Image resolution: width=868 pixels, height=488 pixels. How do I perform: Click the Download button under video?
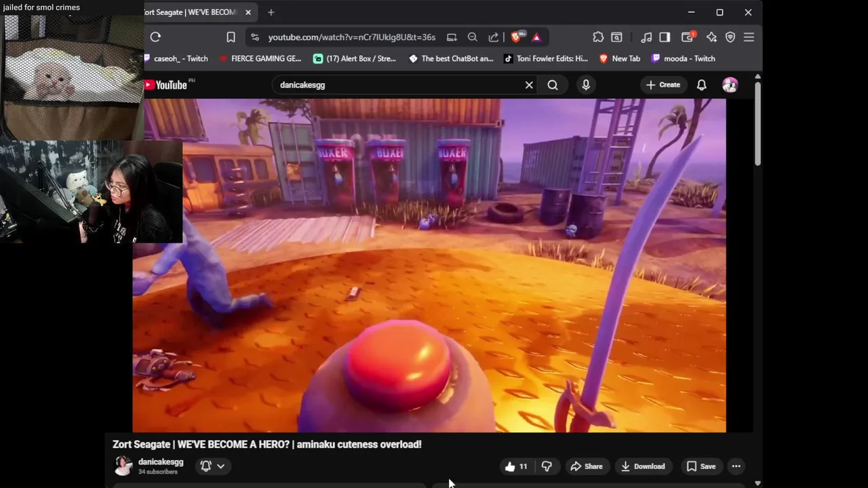click(643, 466)
